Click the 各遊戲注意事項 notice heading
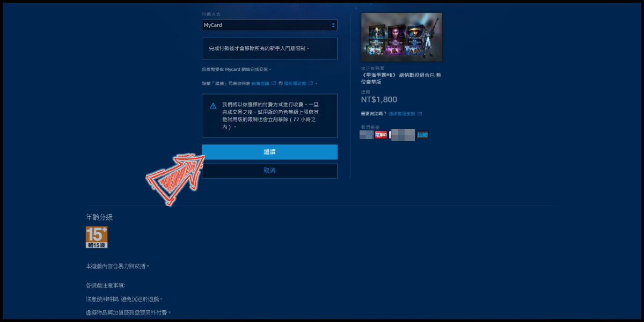The width and height of the screenshot is (644, 322). [x=105, y=285]
